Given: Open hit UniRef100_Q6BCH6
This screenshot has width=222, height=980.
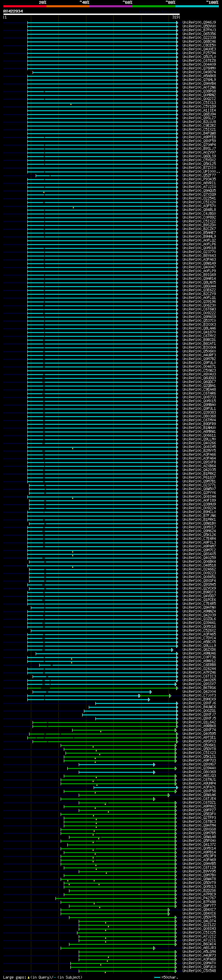Looking at the screenshot, I should [x=199, y=41].
